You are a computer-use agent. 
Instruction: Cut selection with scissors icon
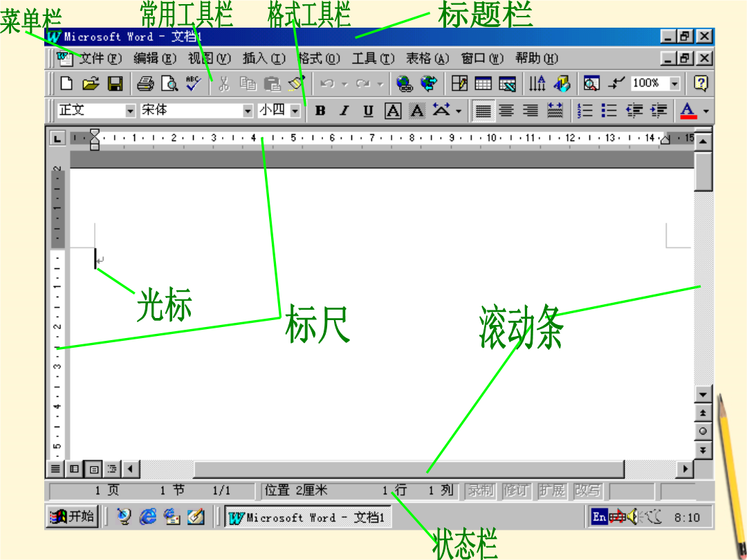tap(223, 84)
